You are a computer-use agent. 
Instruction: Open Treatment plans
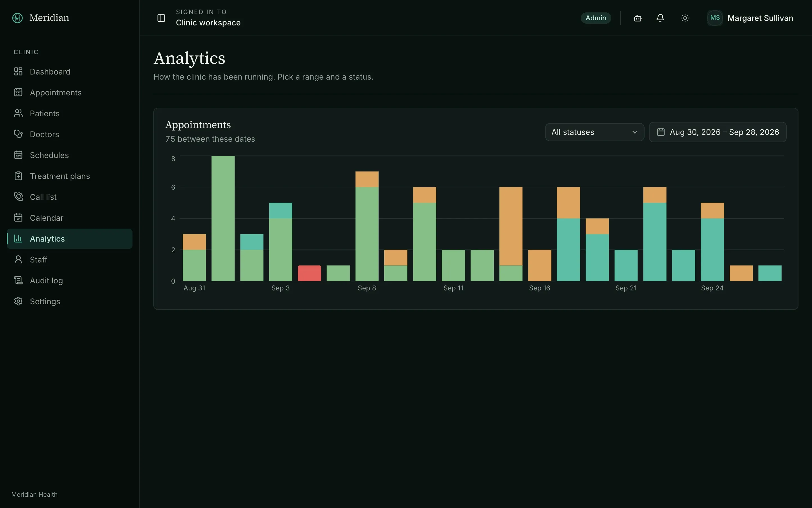click(69, 176)
